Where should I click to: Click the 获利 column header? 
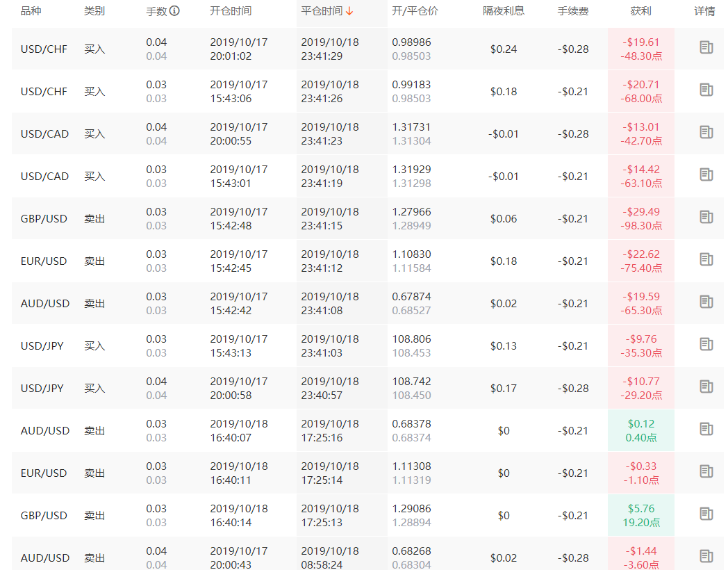(640, 10)
